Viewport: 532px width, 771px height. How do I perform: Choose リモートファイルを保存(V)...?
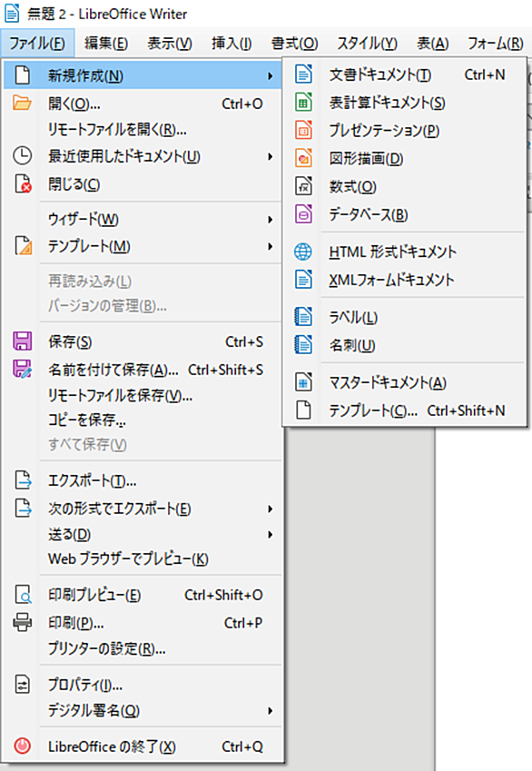[x=143, y=395]
